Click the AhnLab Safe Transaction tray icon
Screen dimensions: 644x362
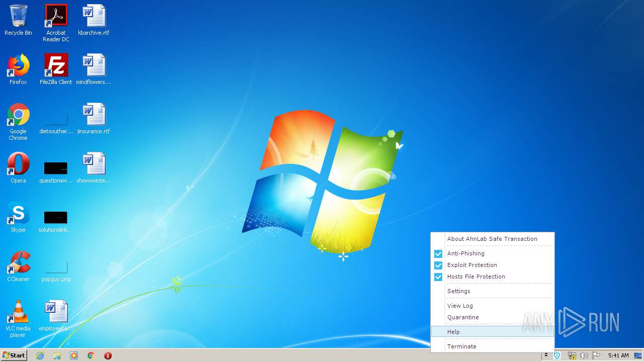coord(557,355)
